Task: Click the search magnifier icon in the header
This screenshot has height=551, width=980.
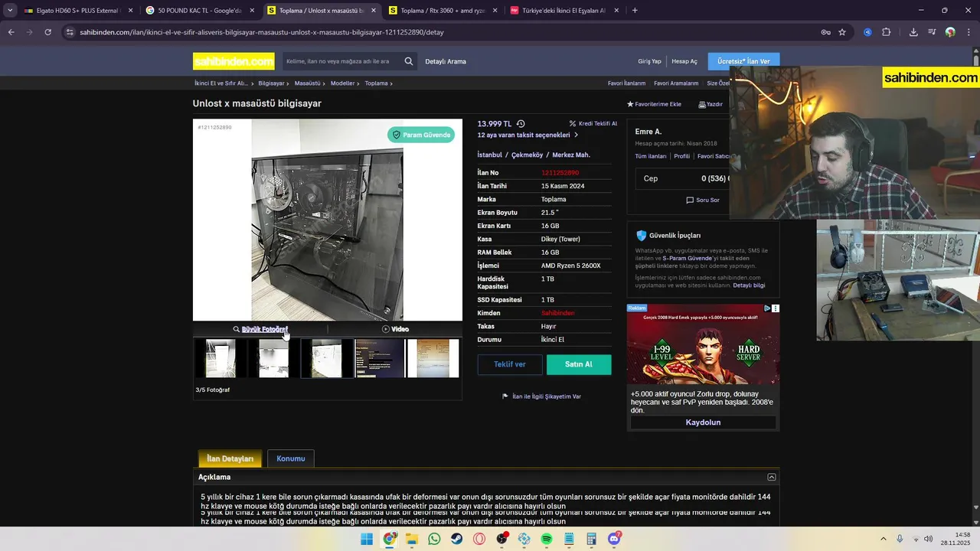Action: [409, 61]
